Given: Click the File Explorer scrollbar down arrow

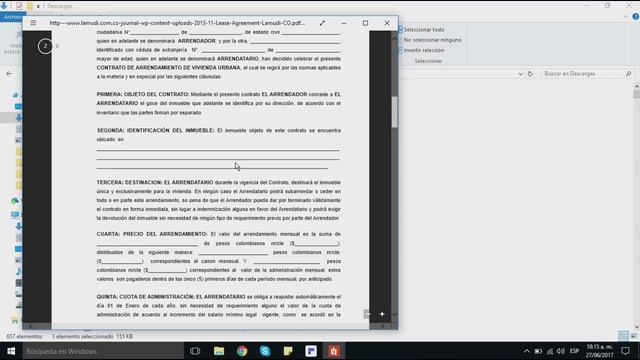Looking at the screenshot, I should tap(636, 327).
